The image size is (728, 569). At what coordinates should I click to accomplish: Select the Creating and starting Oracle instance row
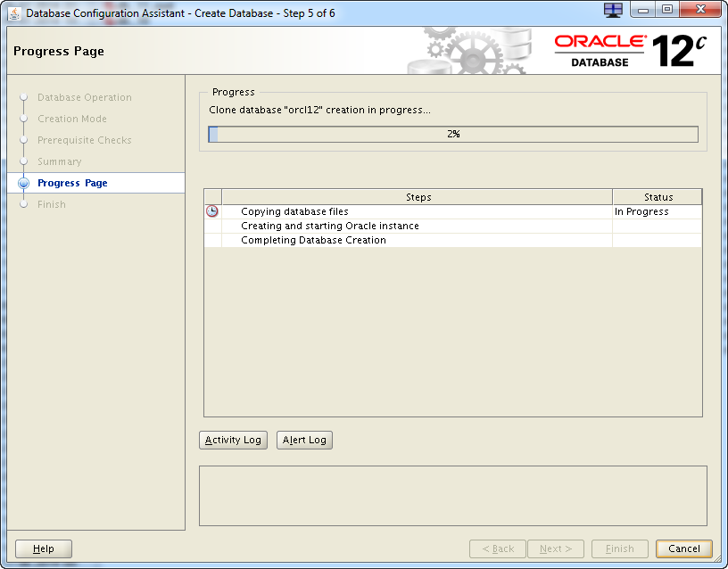pyautogui.click(x=453, y=226)
